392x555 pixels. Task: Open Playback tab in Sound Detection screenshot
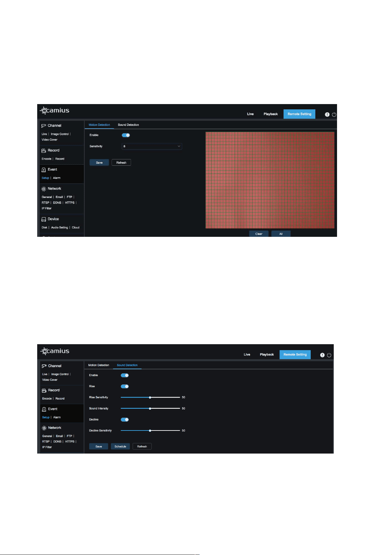tap(267, 355)
